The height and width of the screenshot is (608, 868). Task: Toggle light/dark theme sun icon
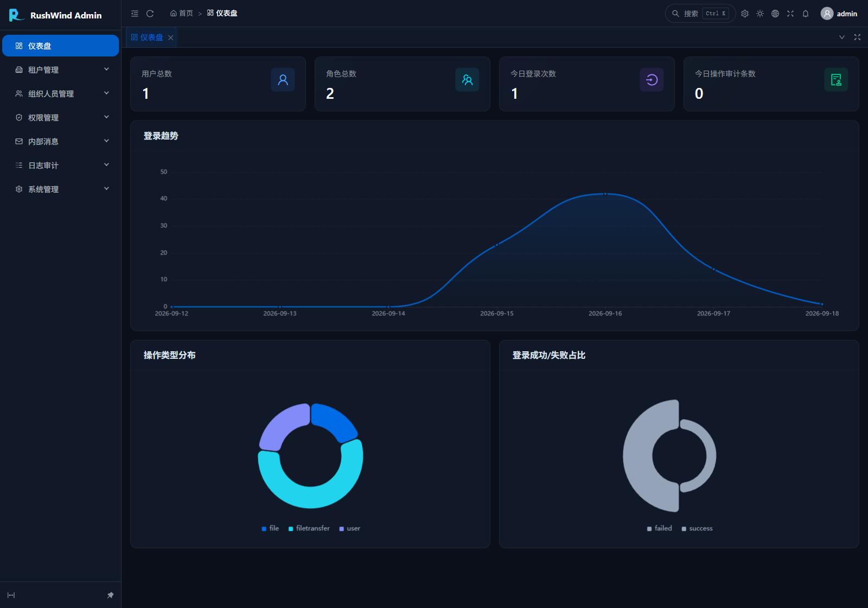click(760, 14)
